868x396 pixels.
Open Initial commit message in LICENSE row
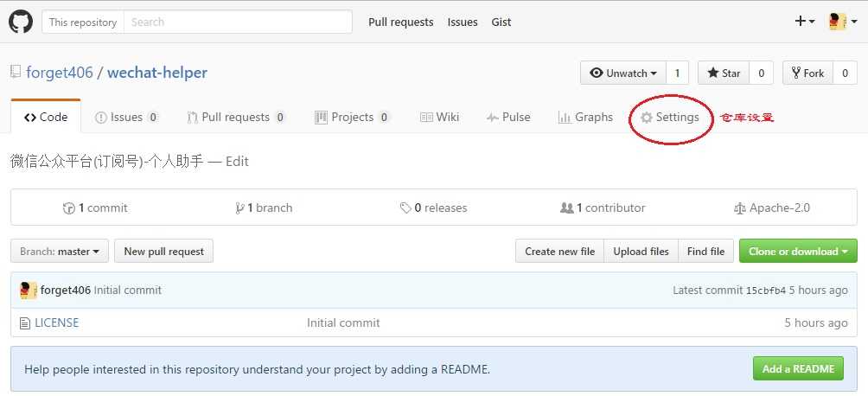click(x=343, y=323)
